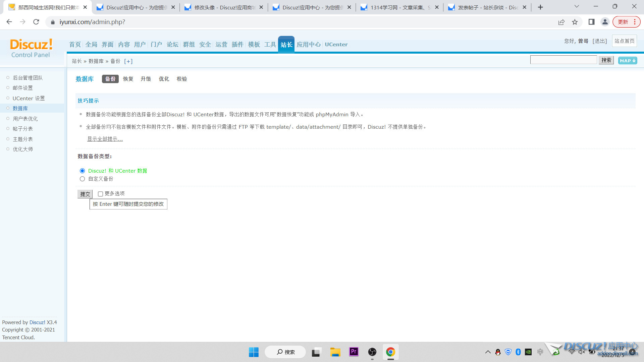Click the 退出 logout link

(600, 41)
